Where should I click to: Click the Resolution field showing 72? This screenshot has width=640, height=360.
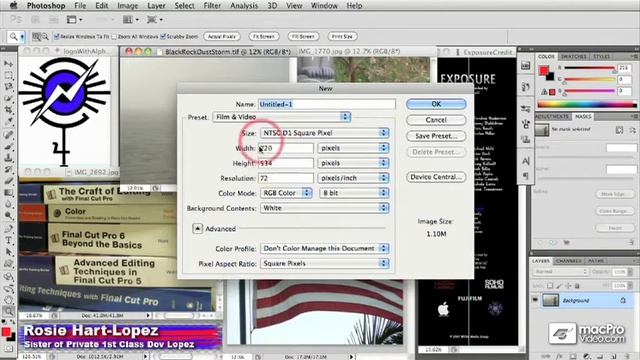[x=286, y=178]
